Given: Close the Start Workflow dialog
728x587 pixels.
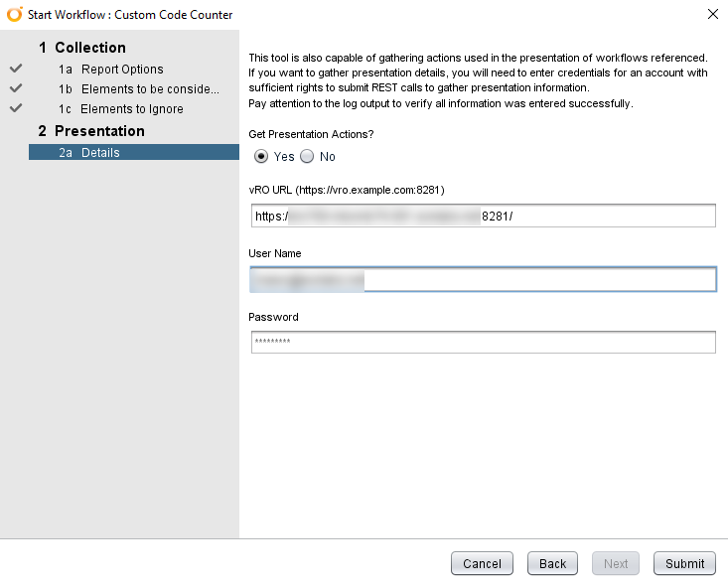Looking at the screenshot, I should [712, 14].
